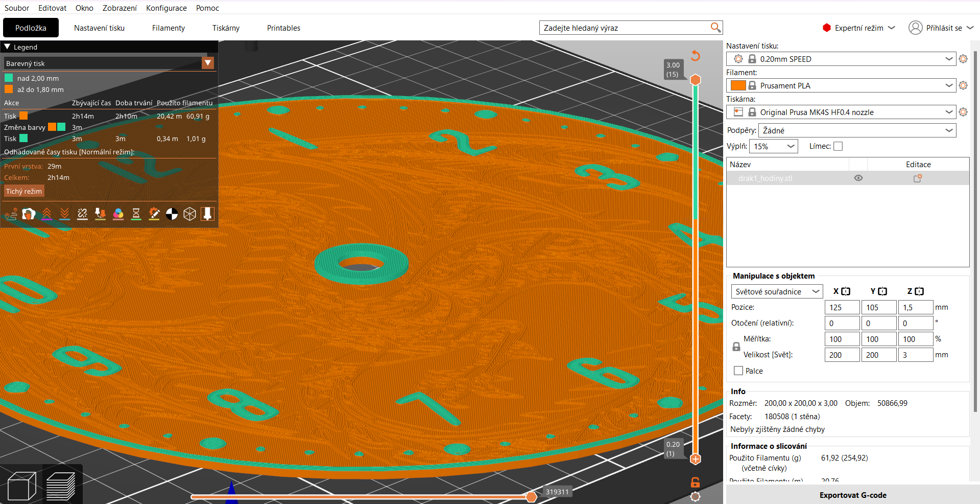This screenshot has height=504, width=980.
Task: Open Barevný tisk view type dropdown
Action: pyautogui.click(x=109, y=63)
